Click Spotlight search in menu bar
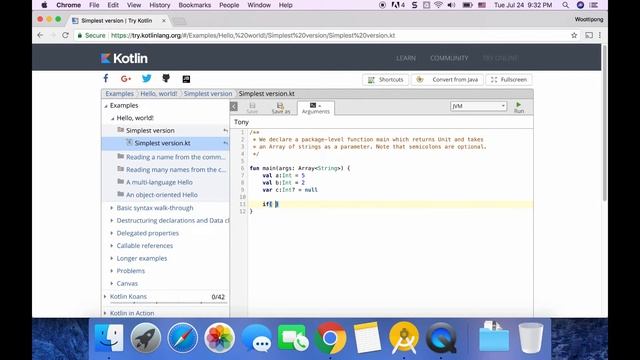This screenshot has height=360, width=640. tap(565, 5)
